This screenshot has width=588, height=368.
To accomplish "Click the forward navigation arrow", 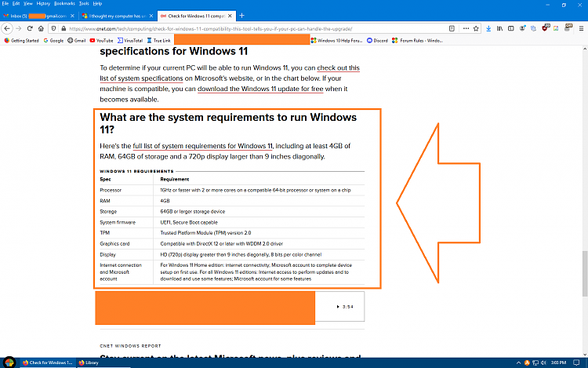I will point(18,28).
